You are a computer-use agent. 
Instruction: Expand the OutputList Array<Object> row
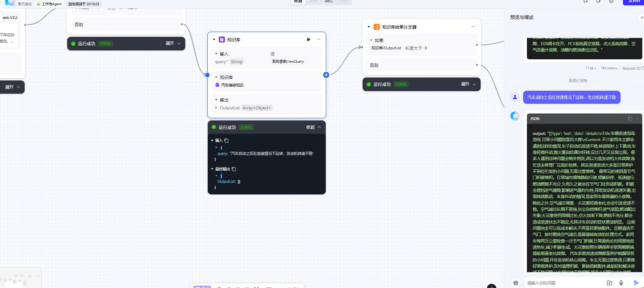point(216,108)
